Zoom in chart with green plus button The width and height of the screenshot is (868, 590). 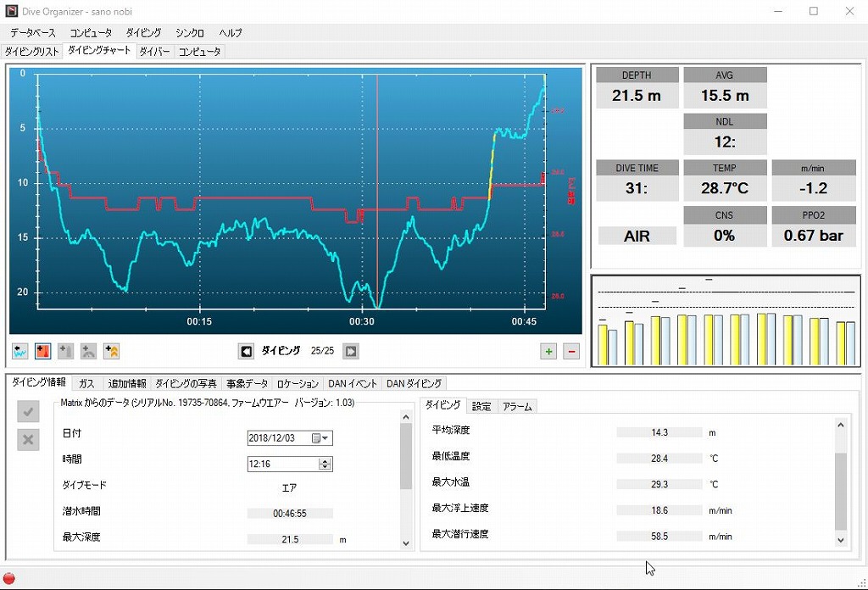(548, 351)
